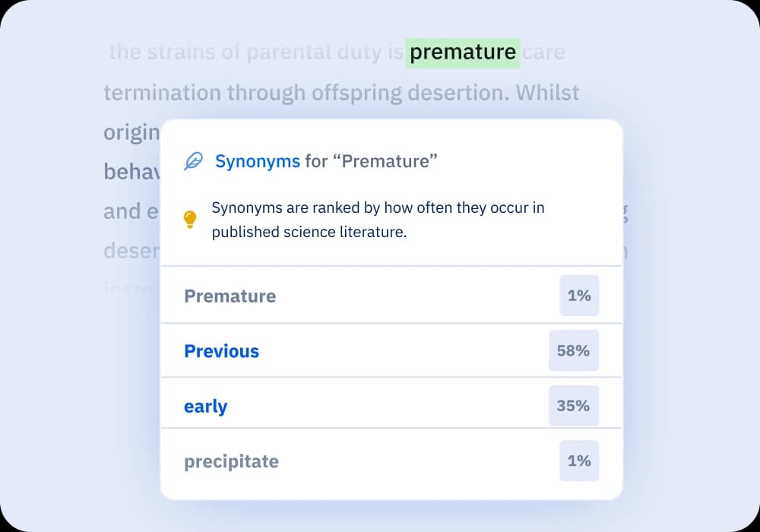Select the highlighted word "premature" in text

(x=463, y=52)
